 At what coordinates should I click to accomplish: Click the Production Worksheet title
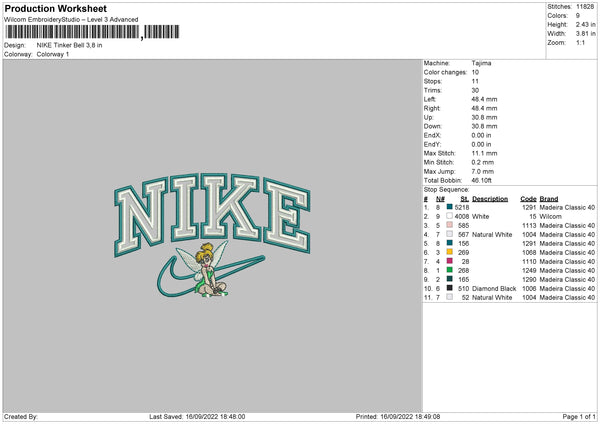(x=55, y=8)
